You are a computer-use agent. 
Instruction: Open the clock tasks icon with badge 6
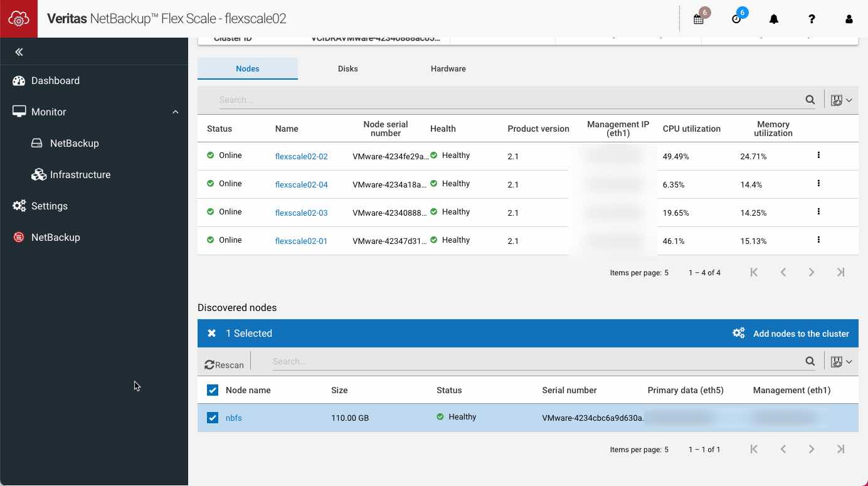point(738,18)
